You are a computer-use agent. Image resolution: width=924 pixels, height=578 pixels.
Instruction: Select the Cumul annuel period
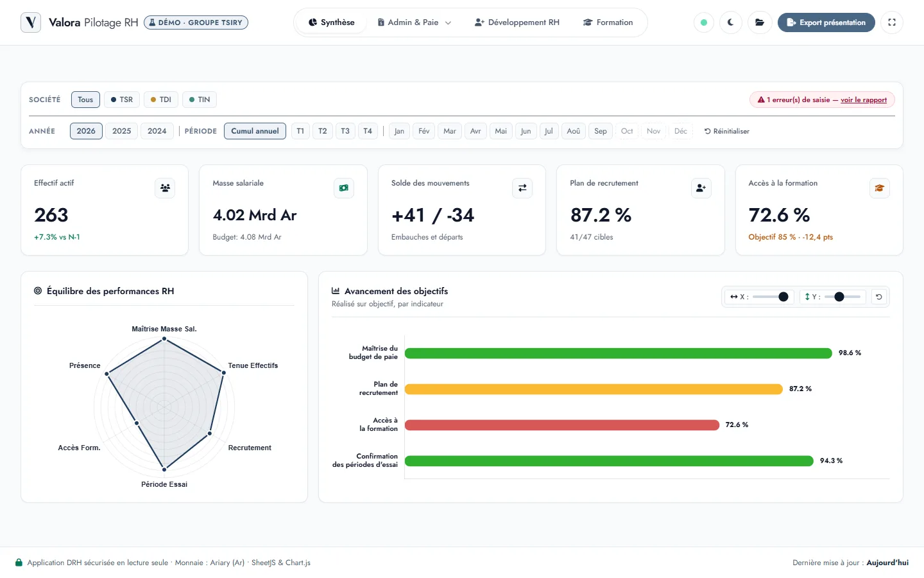255,131
